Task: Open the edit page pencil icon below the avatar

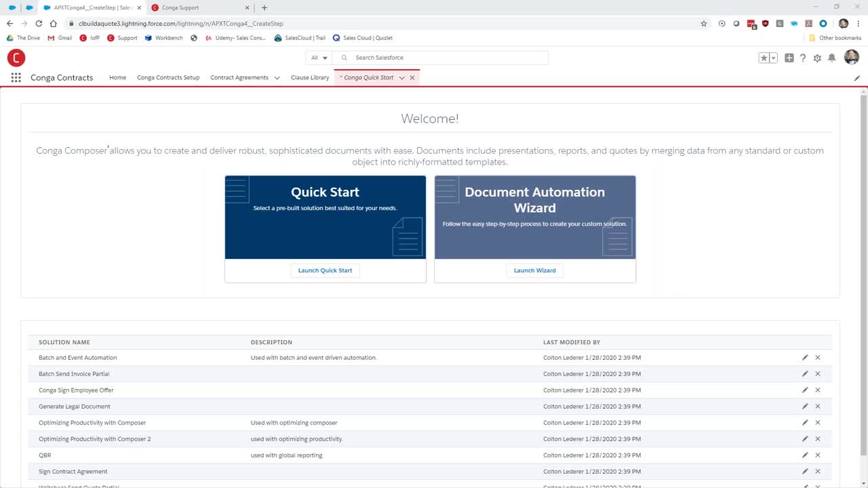Action: [x=856, y=78]
